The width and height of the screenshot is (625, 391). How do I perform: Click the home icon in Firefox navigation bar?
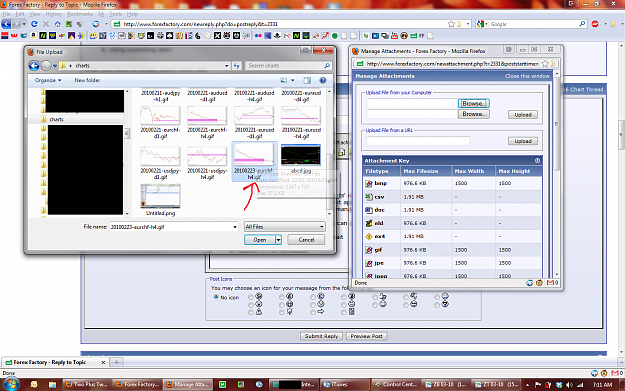(58, 24)
